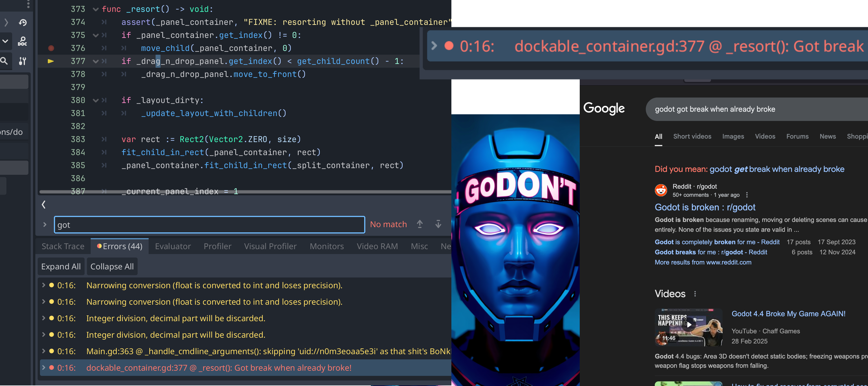The height and width of the screenshot is (386, 868).
Task: Go to the next match with the down arrow
Action: click(x=438, y=224)
